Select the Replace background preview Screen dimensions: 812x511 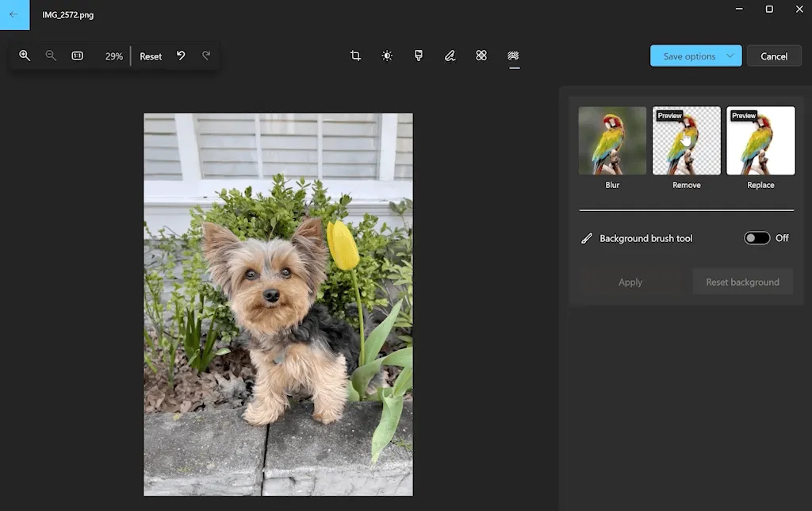click(760, 140)
